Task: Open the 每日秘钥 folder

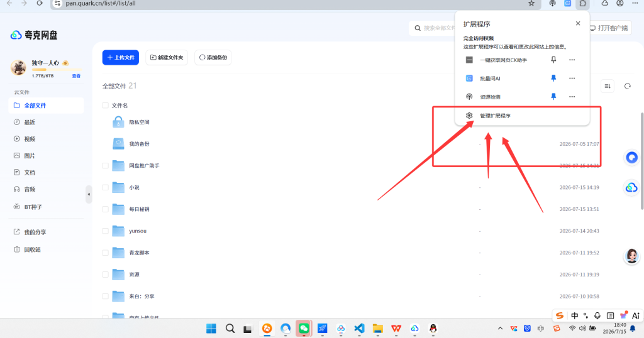Action: (x=139, y=209)
